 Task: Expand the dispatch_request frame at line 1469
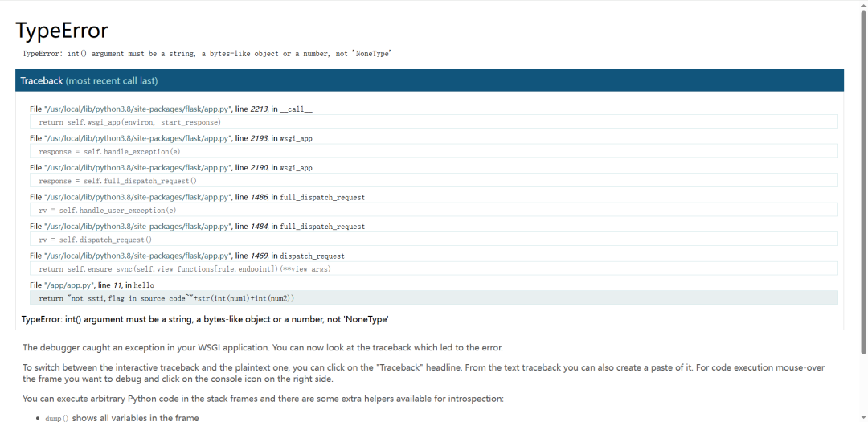[187, 256]
